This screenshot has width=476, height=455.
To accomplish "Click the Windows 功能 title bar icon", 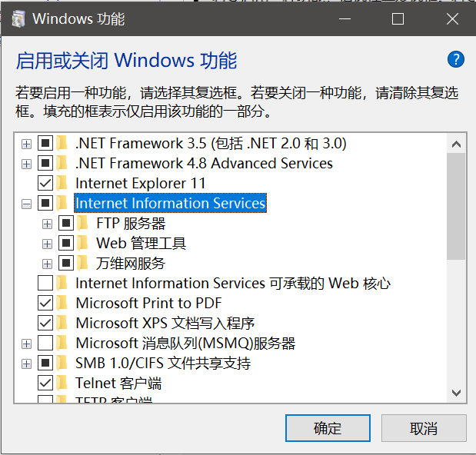I will pyautogui.click(x=16, y=19).
